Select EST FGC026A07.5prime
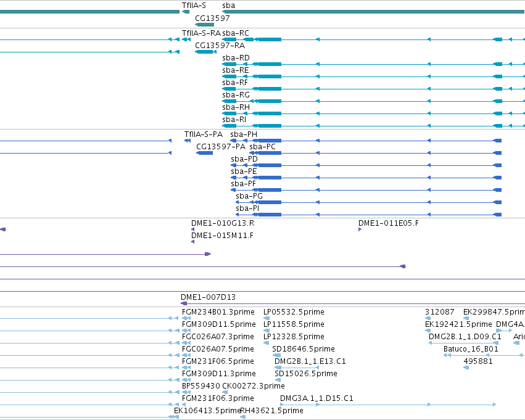Screen dimensions: 525x420 click(x=218, y=349)
